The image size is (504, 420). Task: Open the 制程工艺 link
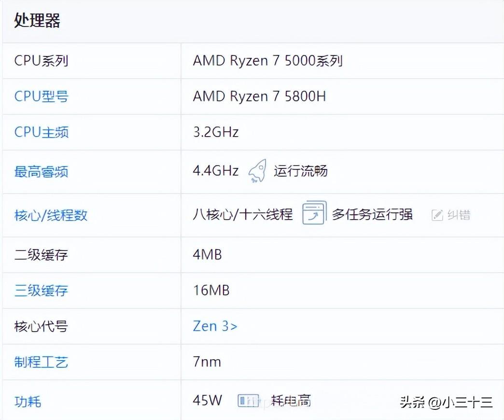(x=41, y=362)
